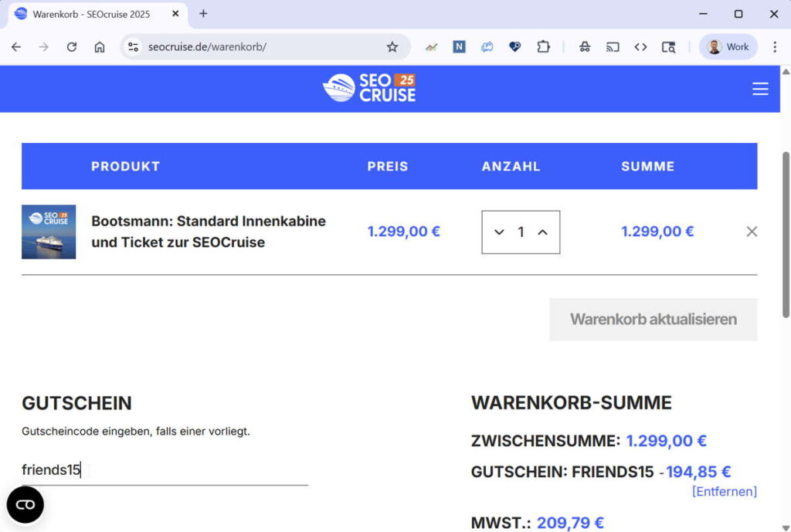Click the Gutscheincode input with friends15
Image resolution: width=791 pixels, height=532 pixels.
pos(165,470)
